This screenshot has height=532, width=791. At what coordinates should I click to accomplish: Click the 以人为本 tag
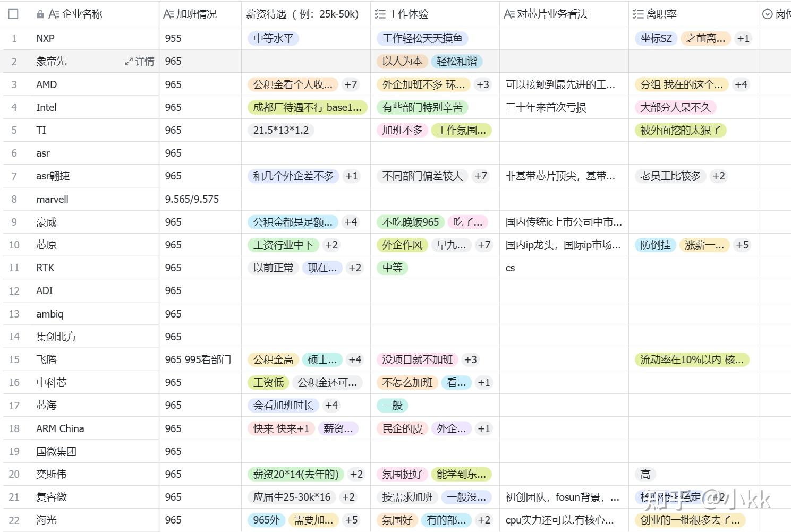pyautogui.click(x=402, y=62)
